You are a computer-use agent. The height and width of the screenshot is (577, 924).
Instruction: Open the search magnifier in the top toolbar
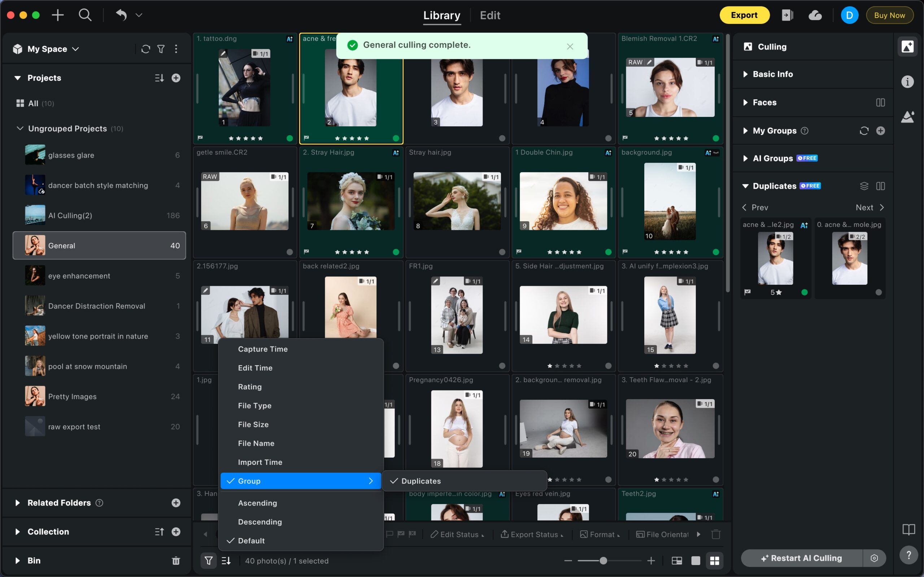85,15
